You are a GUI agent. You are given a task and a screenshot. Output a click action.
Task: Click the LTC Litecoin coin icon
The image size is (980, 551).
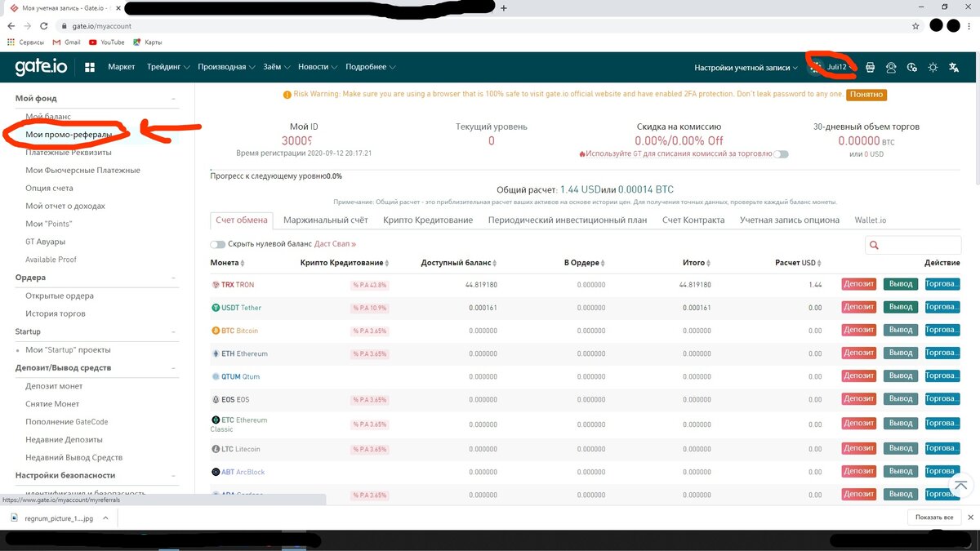216,449
